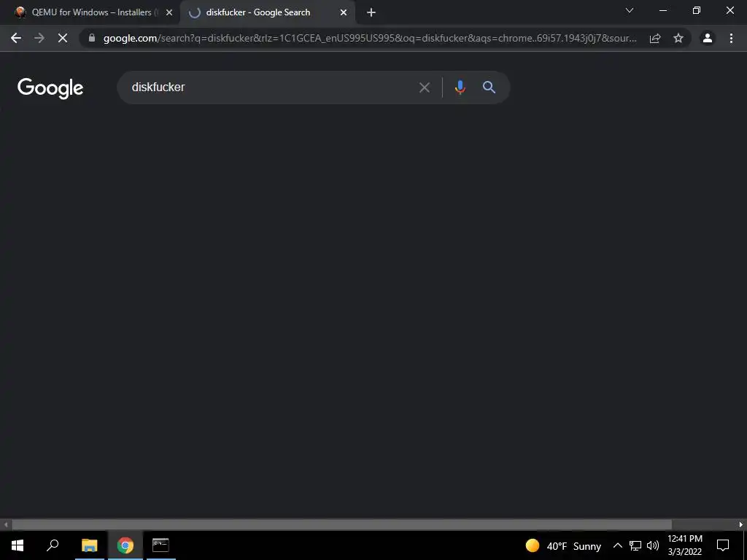Open the volume speaker tray icon
The width and height of the screenshot is (747, 560).
point(653,545)
